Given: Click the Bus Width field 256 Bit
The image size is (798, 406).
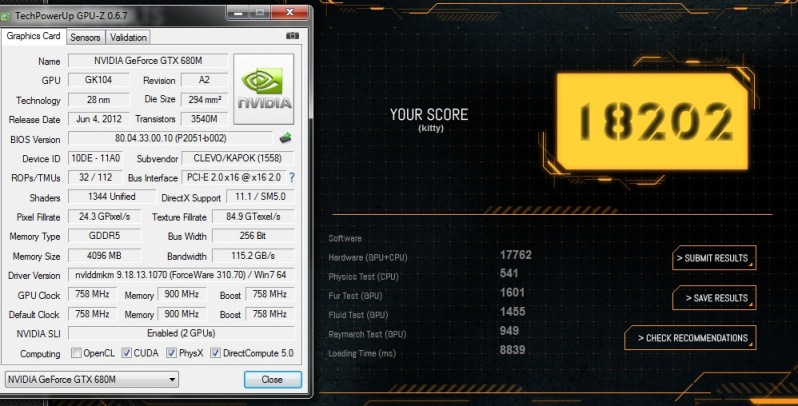Looking at the screenshot, I should [253, 236].
